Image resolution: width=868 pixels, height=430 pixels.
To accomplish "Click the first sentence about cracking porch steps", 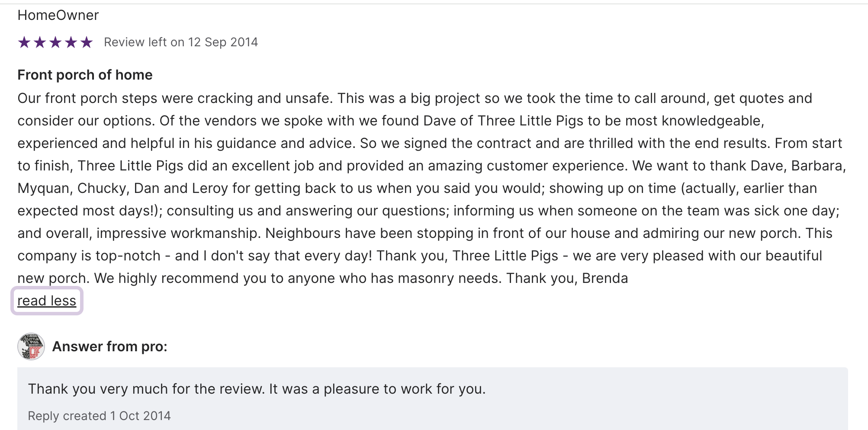I will 175,98.
